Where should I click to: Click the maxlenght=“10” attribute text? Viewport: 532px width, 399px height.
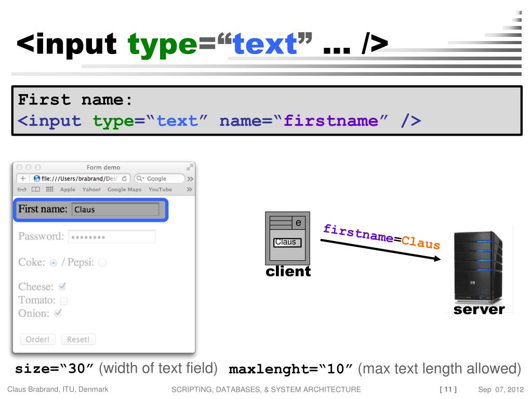pos(291,369)
